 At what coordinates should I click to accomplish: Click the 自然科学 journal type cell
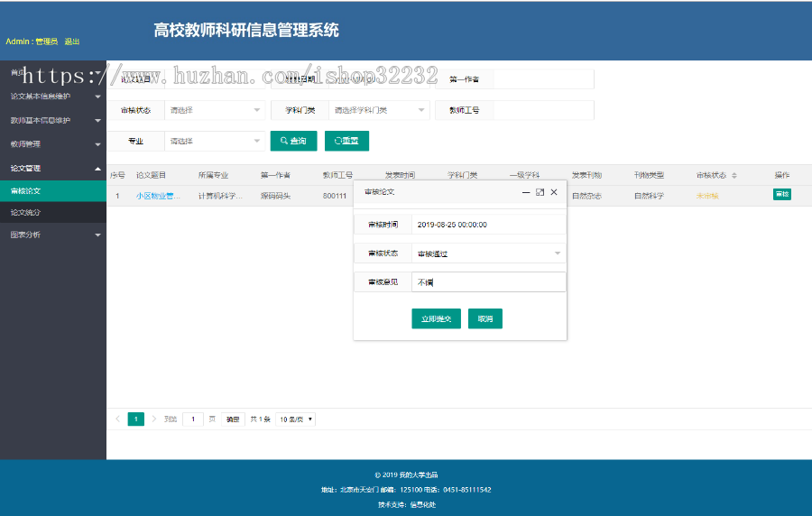pyautogui.click(x=649, y=196)
